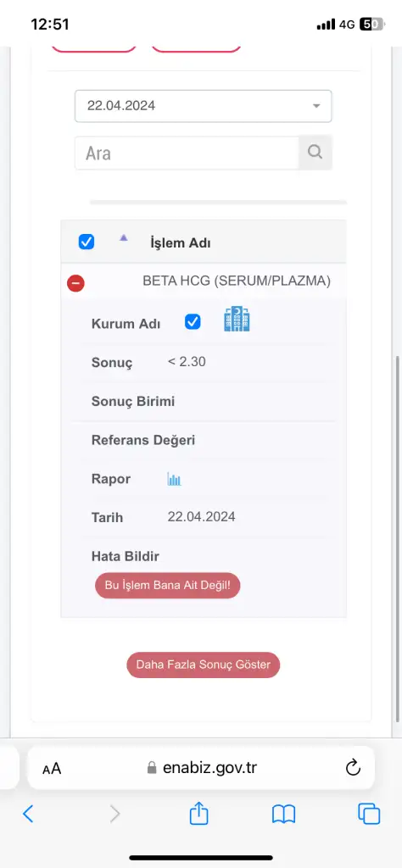Collapse row with red minus icon
Screen dimensions: 402x868
[75, 283]
